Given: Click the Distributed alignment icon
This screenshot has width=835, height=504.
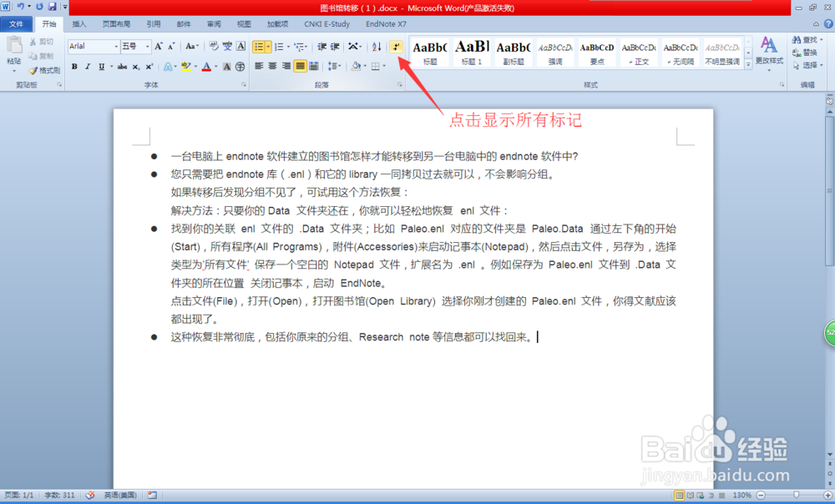Looking at the screenshot, I should coord(314,67).
